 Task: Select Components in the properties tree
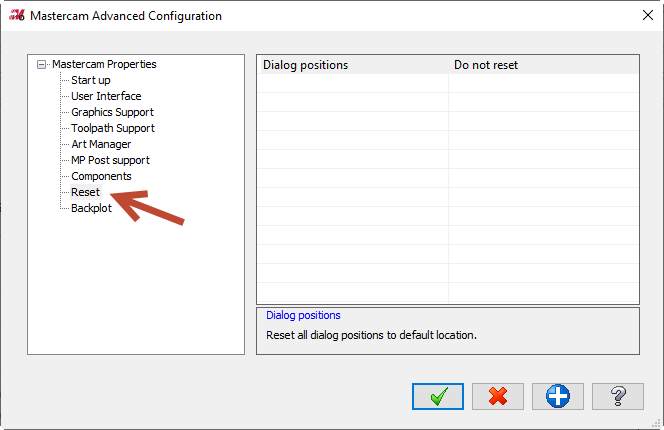coord(101,176)
